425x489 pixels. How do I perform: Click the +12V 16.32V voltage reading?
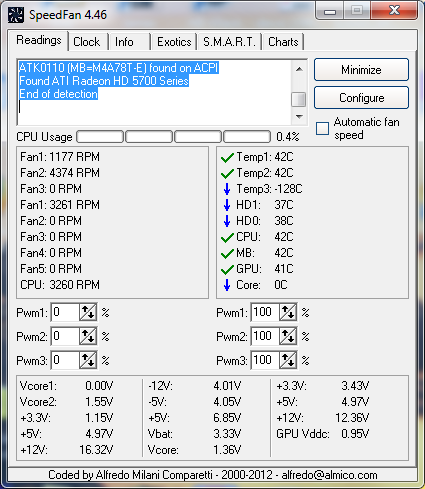pos(66,450)
